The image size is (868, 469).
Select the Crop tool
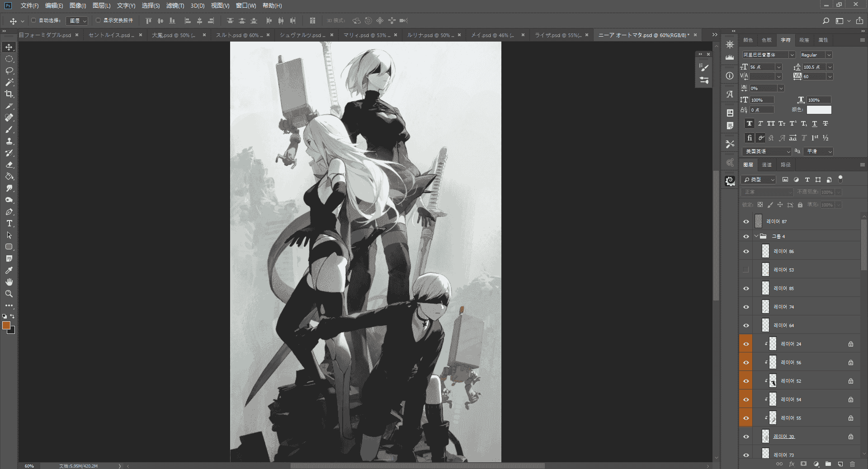pos(9,94)
